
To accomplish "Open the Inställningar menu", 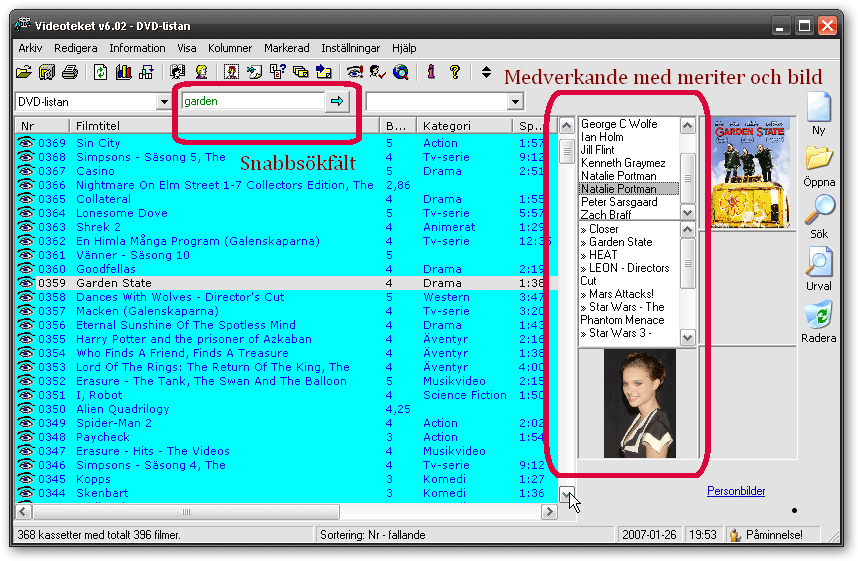I will [350, 48].
